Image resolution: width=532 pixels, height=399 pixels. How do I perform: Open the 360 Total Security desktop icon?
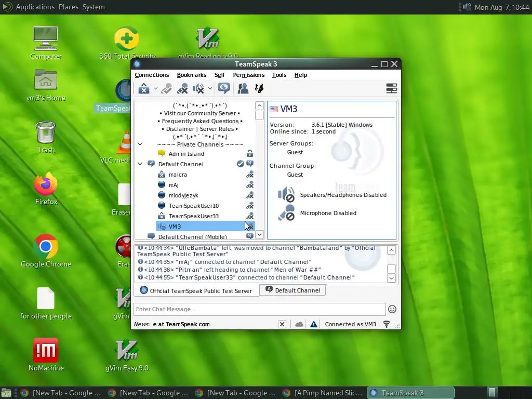coord(127,43)
